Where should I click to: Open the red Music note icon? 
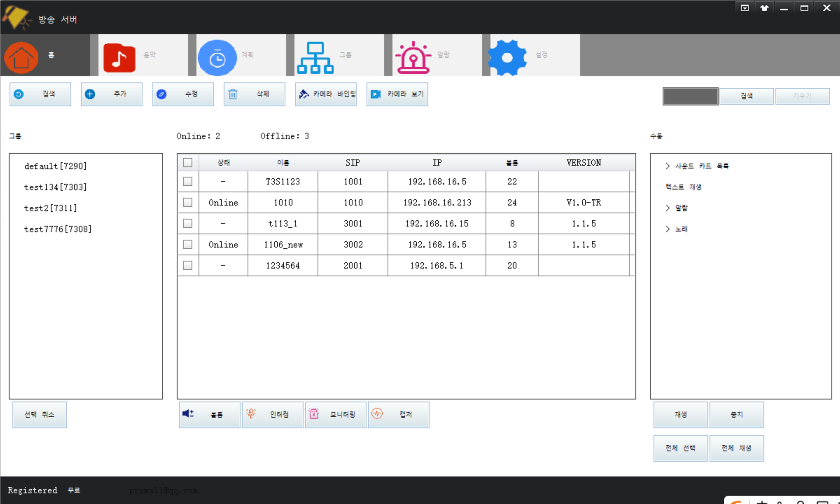[x=119, y=57]
